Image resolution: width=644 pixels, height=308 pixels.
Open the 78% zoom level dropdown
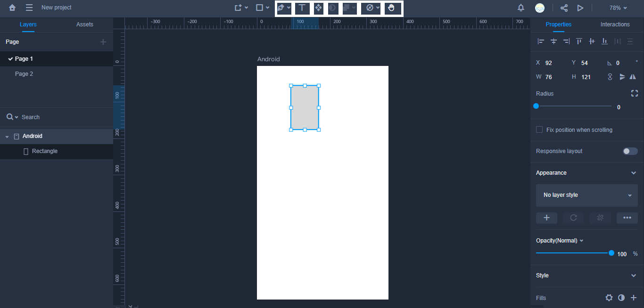pyautogui.click(x=618, y=8)
